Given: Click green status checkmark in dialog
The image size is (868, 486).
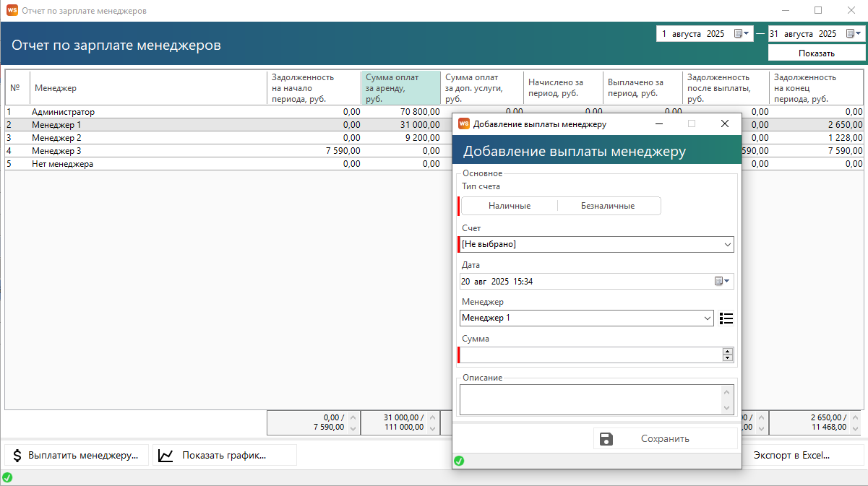Looking at the screenshot, I should point(459,461).
